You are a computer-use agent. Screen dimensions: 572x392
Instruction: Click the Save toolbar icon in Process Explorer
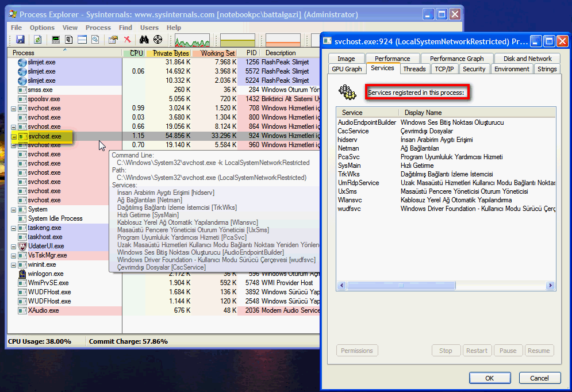pyautogui.click(x=21, y=40)
